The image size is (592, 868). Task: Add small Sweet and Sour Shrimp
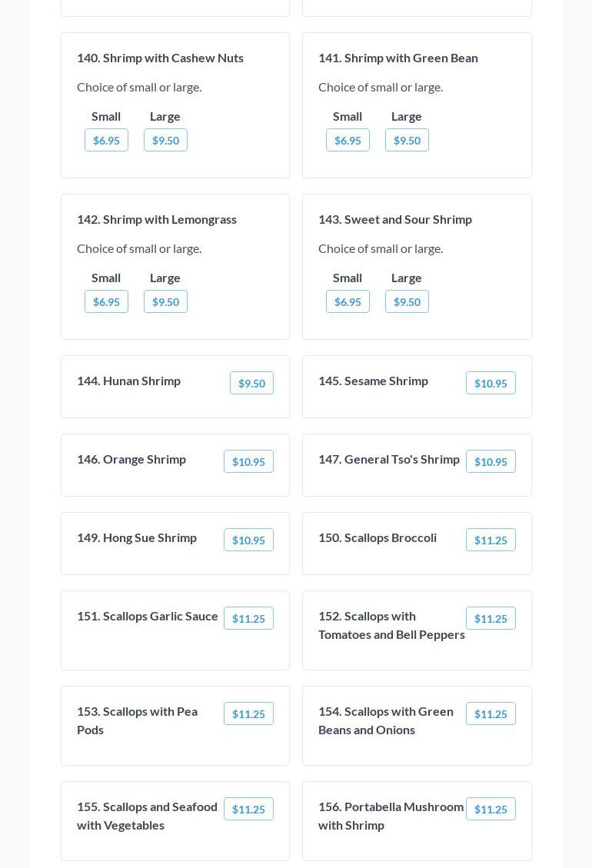[x=348, y=301]
